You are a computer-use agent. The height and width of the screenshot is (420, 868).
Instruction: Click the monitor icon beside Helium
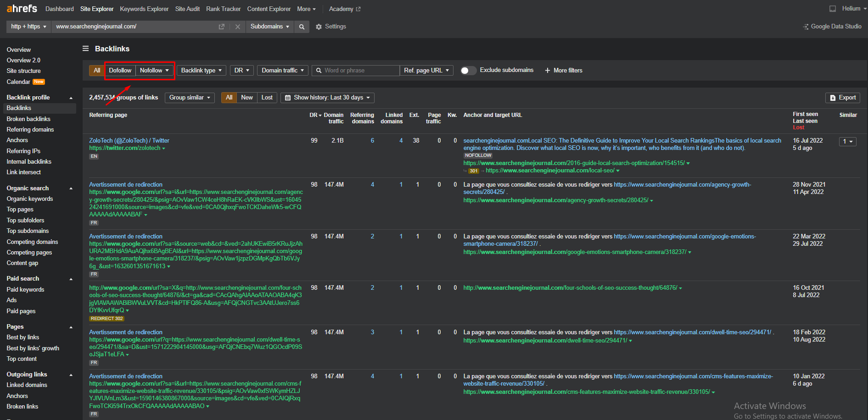pos(833,9)
